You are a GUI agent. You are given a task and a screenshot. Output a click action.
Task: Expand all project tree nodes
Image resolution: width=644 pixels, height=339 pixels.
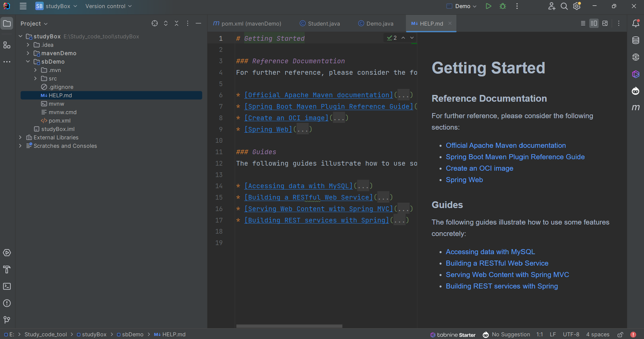click(166, 23)
